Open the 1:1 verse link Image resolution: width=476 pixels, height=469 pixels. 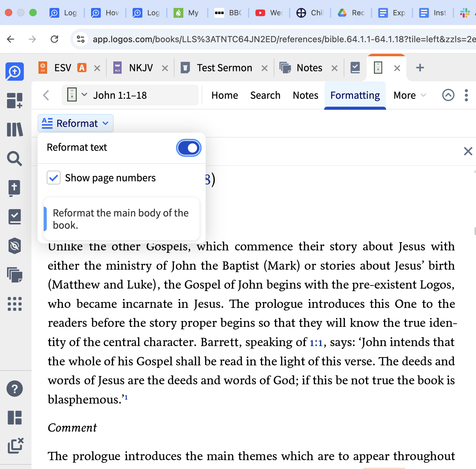pos(316,343)
